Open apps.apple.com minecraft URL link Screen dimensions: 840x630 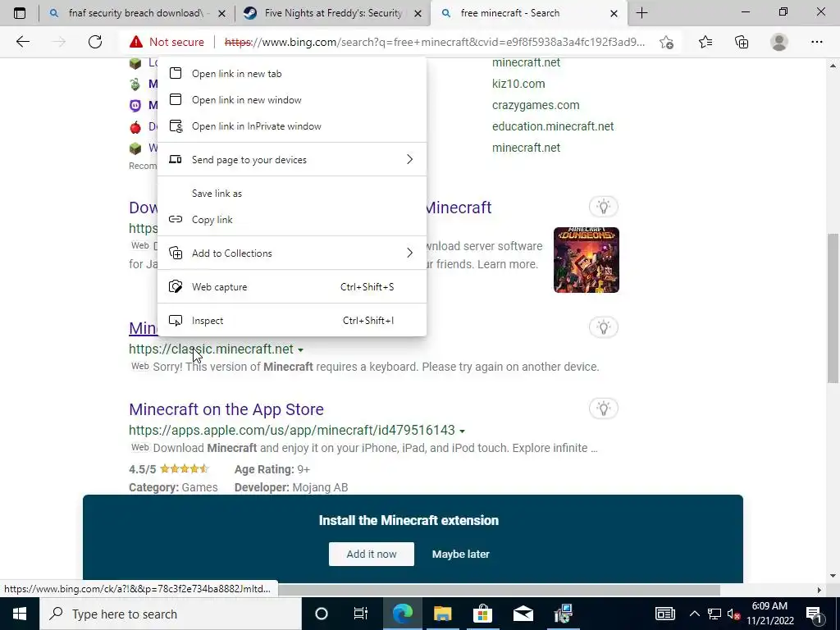point(291,430)
